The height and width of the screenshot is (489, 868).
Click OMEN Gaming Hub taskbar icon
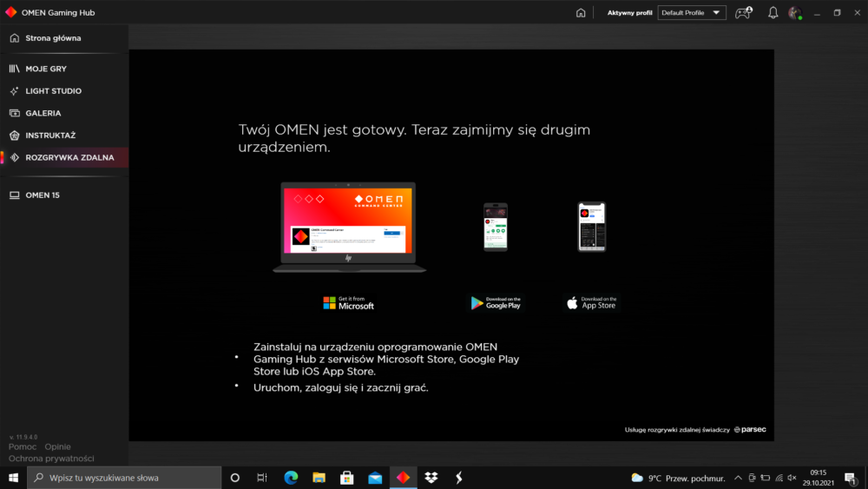point(403,478)
